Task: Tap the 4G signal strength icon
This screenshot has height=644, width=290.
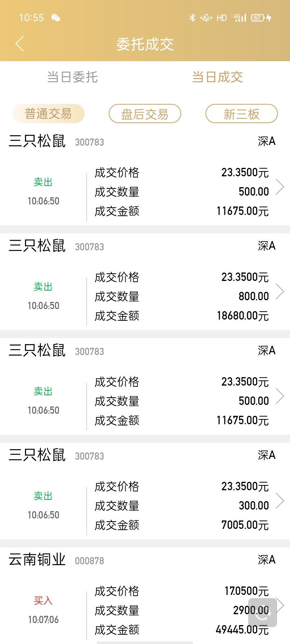Action: point(240,18)
